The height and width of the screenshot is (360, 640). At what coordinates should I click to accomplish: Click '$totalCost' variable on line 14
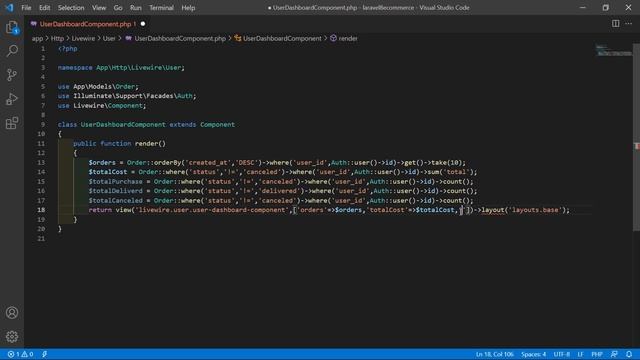pos(108,172)
